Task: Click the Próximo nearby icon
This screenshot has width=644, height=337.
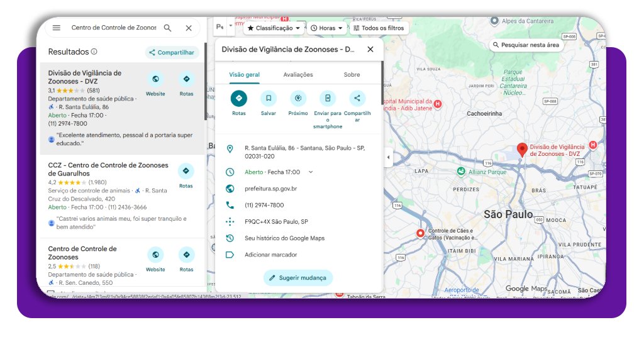Action: tap(298, 99)
